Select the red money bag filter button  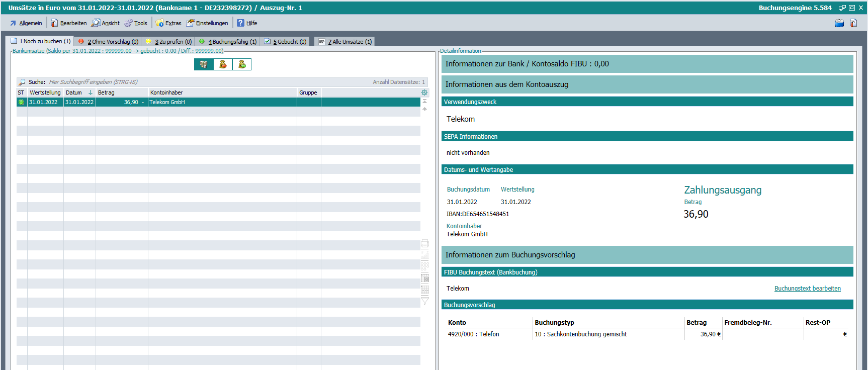[x=223, y=64]
